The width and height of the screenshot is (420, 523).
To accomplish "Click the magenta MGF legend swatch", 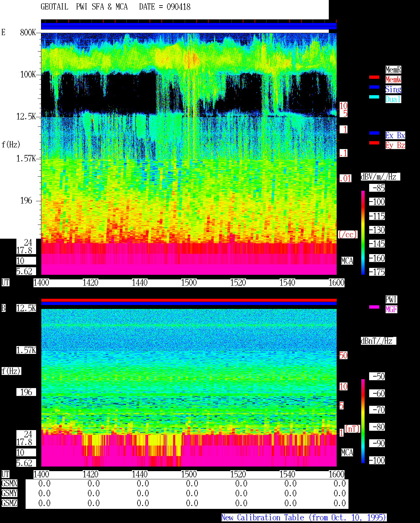I will [374, 307].
